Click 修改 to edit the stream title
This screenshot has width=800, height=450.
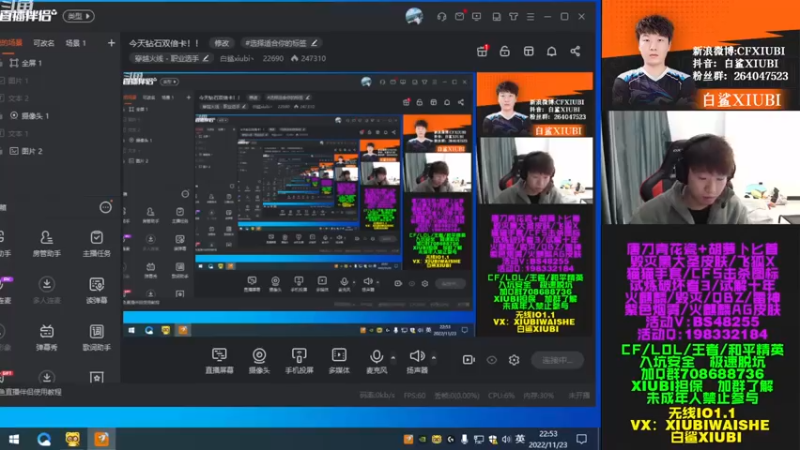[x=221, y=43]
